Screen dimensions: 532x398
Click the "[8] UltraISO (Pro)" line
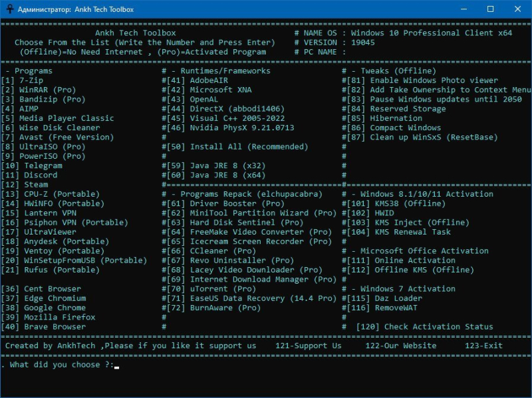(x=43, y=147)
